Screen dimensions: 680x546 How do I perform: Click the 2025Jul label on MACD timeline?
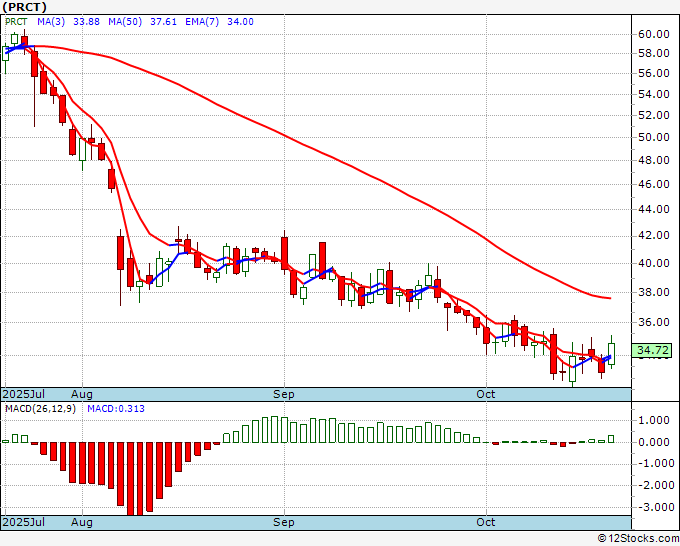pyautogui.click(x=23, y=522)
